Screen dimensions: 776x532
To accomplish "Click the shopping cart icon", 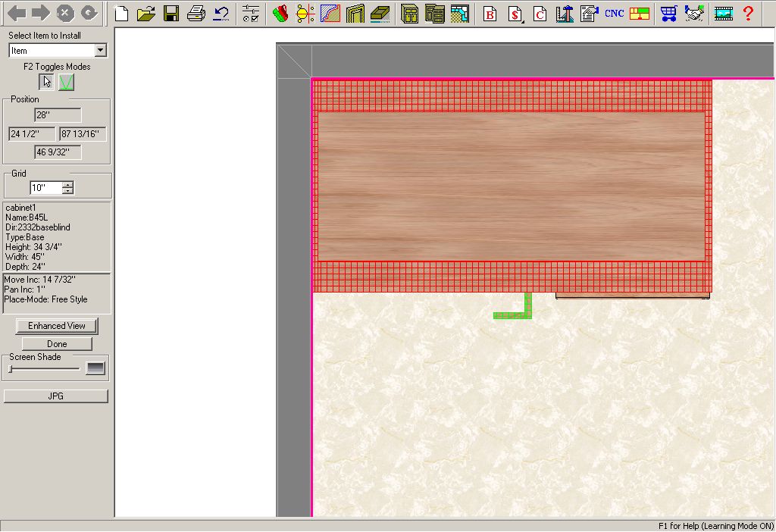I will (669, 14).
